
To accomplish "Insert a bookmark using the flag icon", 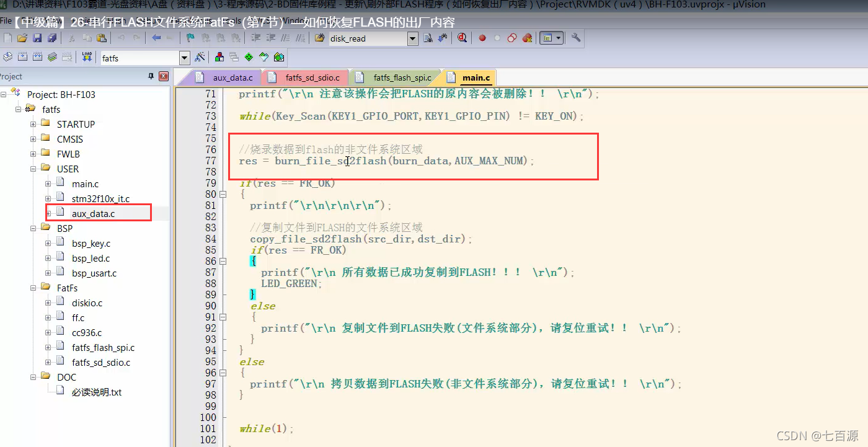I will pos(190,38).
